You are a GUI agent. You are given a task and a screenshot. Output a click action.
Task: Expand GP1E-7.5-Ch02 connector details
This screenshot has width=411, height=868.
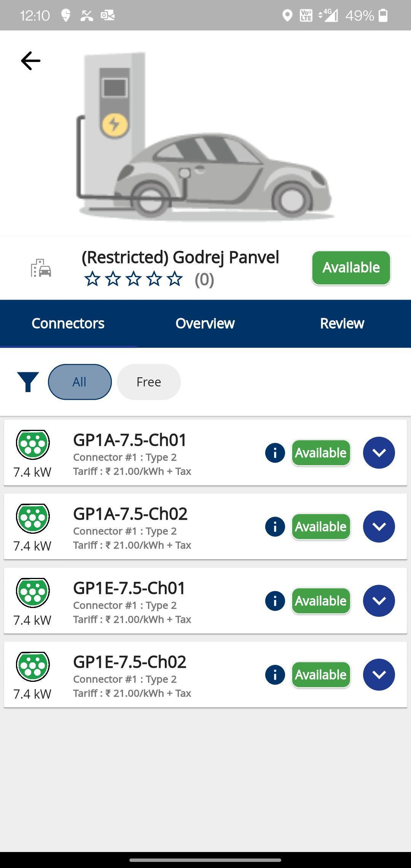tap(379, 675)
